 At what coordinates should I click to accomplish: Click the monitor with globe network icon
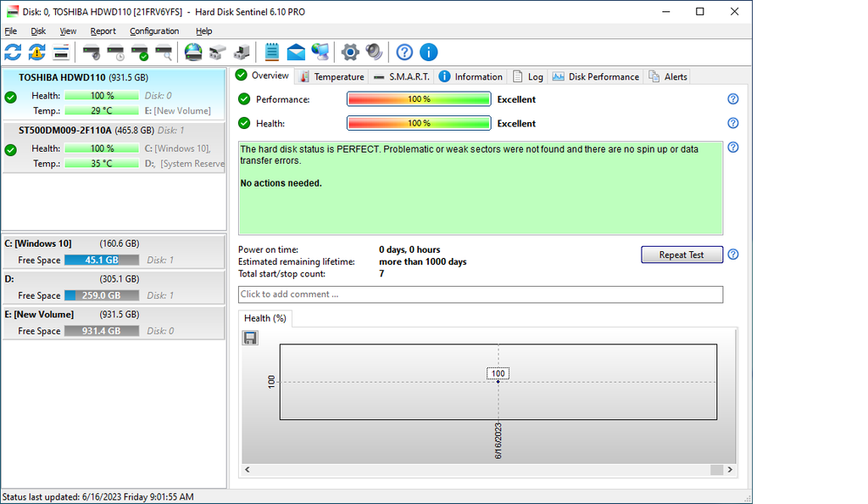[x=320, y=53]
